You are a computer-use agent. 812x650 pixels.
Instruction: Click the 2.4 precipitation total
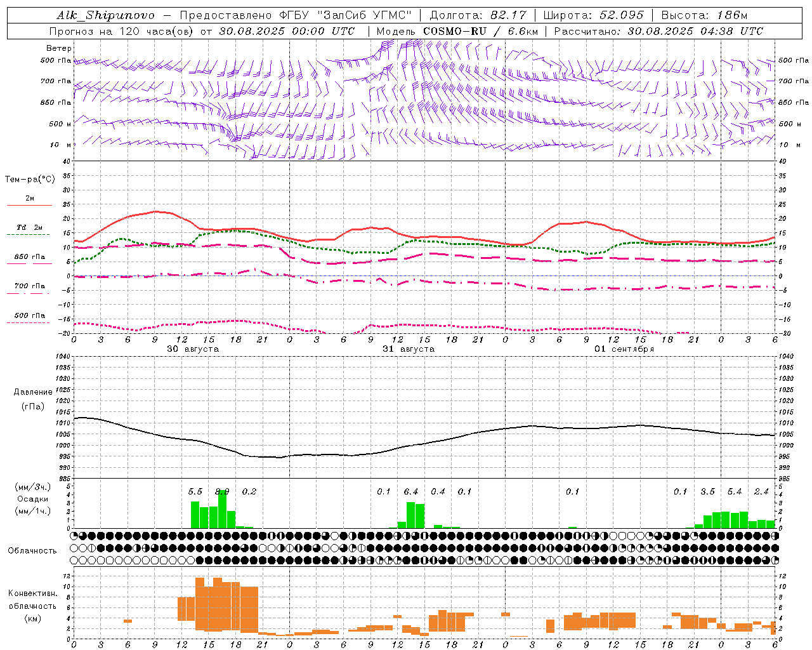click(x=761, y=492)
